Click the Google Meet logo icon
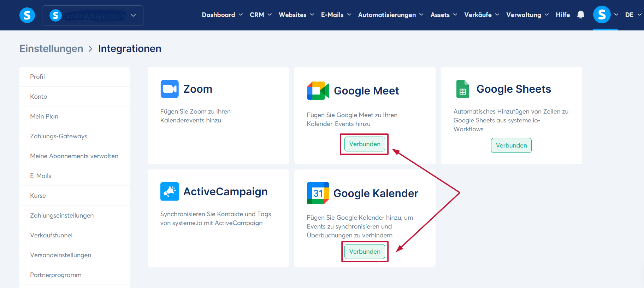Screen dimensions: 644x288 [318, 91]
